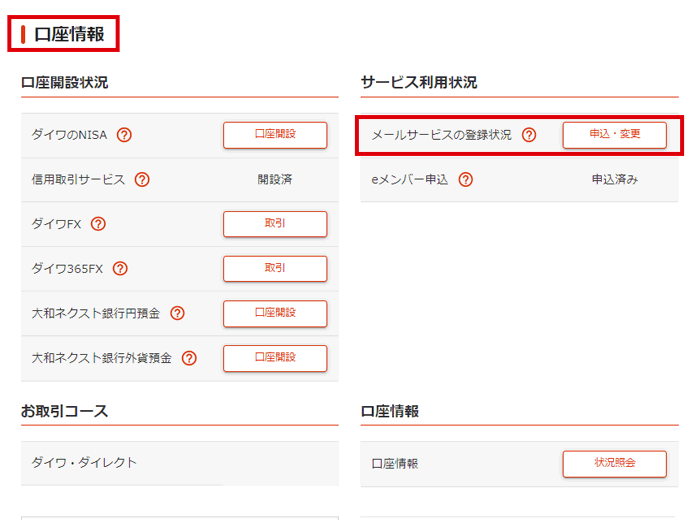The image size is (700, 520).
Task: Click the 口座開設状況 section heading
Action: pyautogui.click(x=65, y=82)
